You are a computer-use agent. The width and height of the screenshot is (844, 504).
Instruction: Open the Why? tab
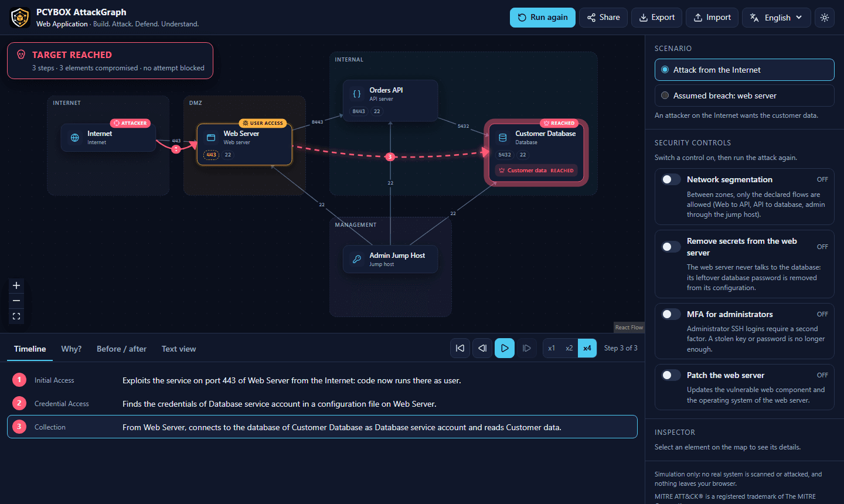[72, 349]
